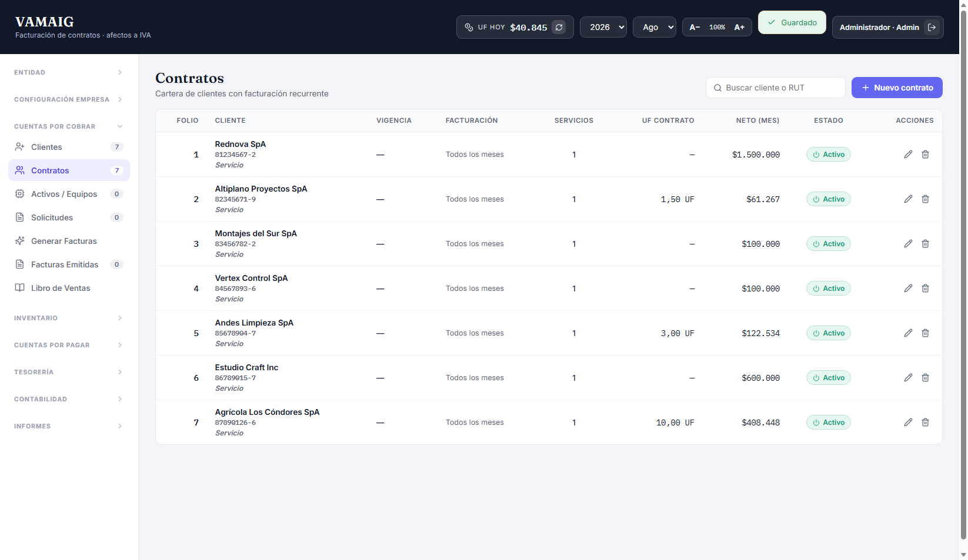
Task: Edit the Montajes del Sur SpA contract
Action: pyautogui.click(x=908, y=244)
